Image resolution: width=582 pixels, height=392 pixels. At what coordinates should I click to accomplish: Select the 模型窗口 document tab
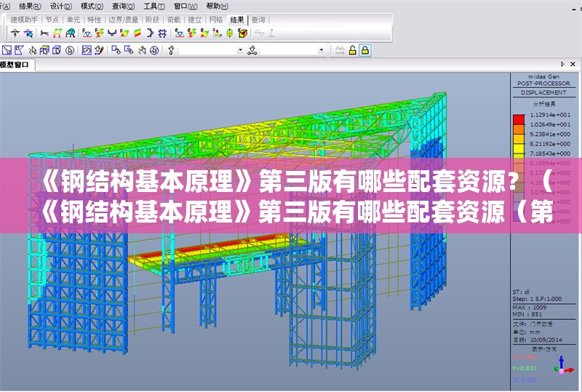pyautogui.click(x=15, y=65)
